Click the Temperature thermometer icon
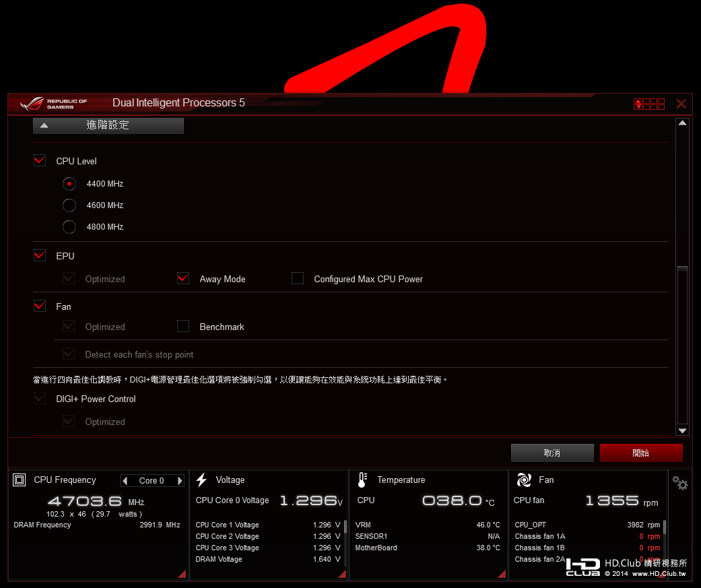 tap(362, 480)
